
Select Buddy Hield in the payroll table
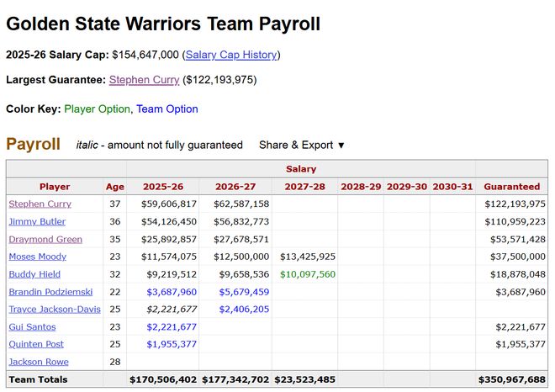click(x=34, y=274)
